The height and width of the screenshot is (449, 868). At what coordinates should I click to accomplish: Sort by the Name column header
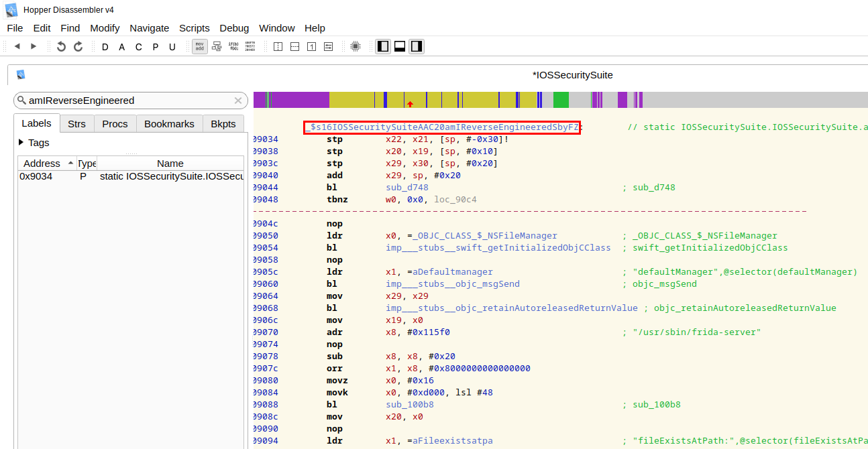[170, 164]
